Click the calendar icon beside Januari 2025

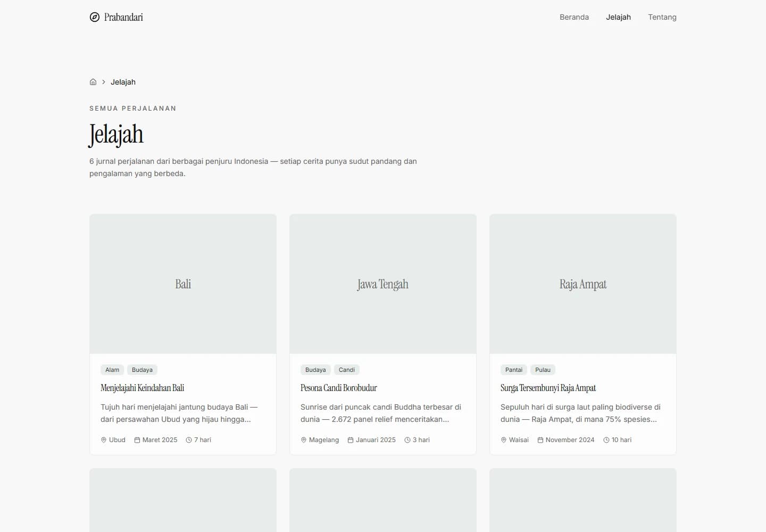pos(351,440)
